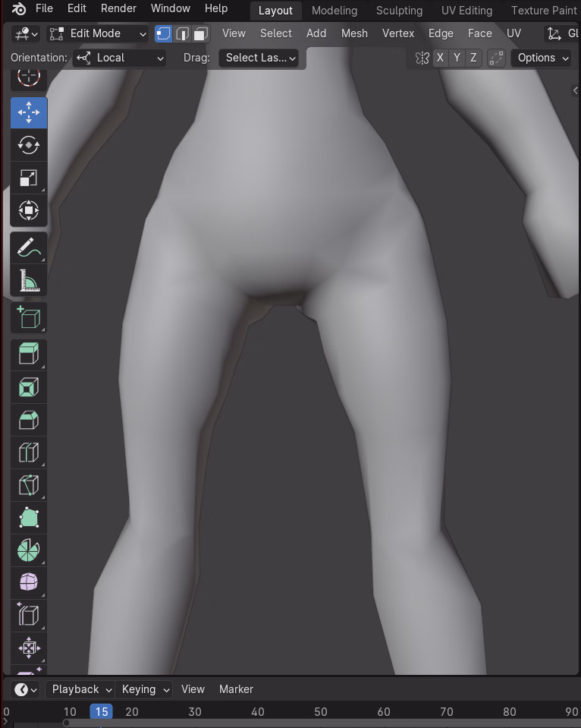This screenshot has width=581, height=728.
Task: Expand the sidebar using the arrow at the viewport edge
Action: point(576,90)
